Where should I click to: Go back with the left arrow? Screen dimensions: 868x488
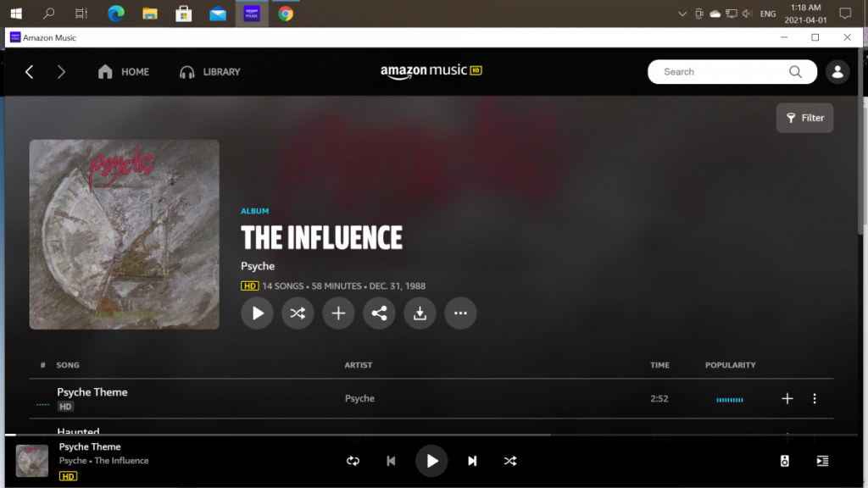click(x=30, y=72)
